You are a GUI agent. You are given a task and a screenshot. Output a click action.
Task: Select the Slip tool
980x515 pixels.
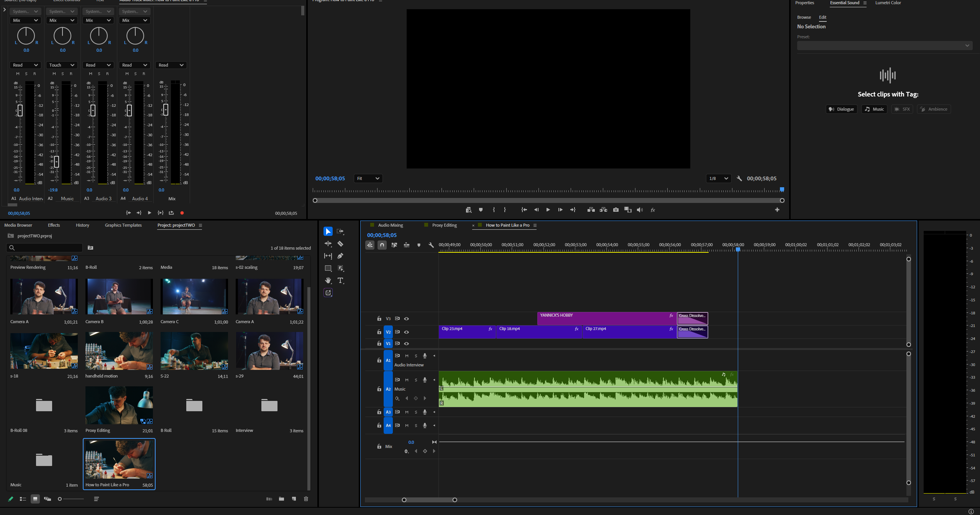[x=328, y=256]
